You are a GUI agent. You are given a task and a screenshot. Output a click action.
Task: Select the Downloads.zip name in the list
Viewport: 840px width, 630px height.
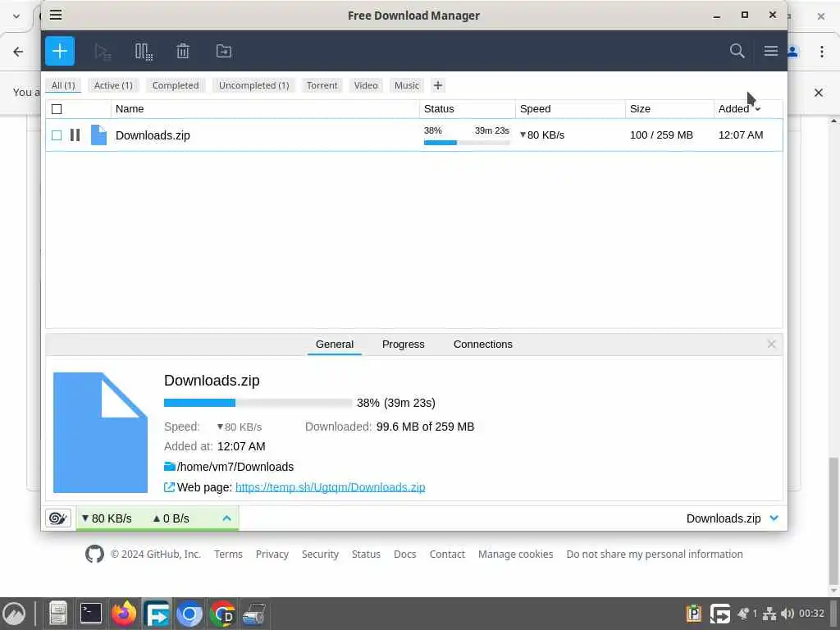click(x=153, y=135)
